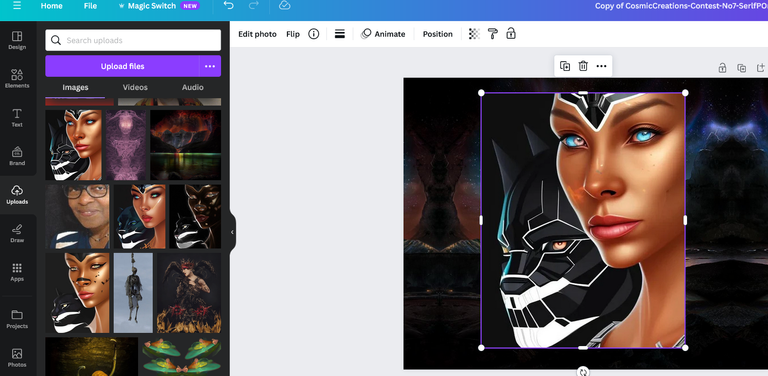Open more options next to Upload files
The width and height of the screenshot is (768, 376).
point(210,66)
